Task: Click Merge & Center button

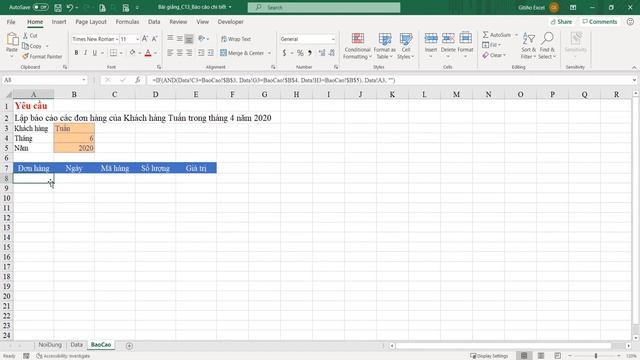Action: point(242,53)
